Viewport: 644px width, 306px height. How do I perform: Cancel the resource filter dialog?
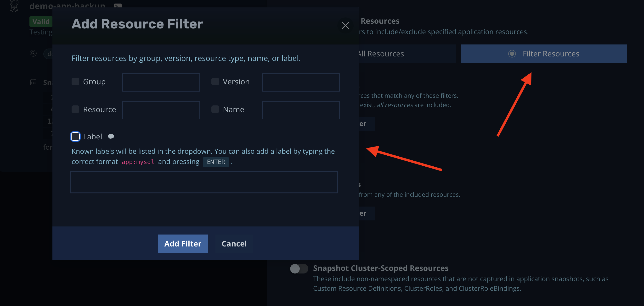[x=234, y=244]
